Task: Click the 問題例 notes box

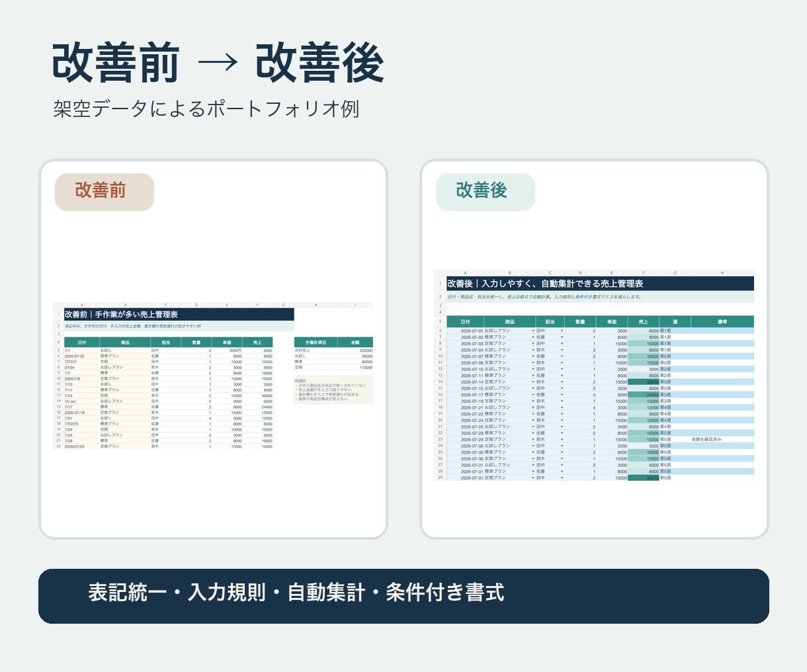Action: (333, 390)
